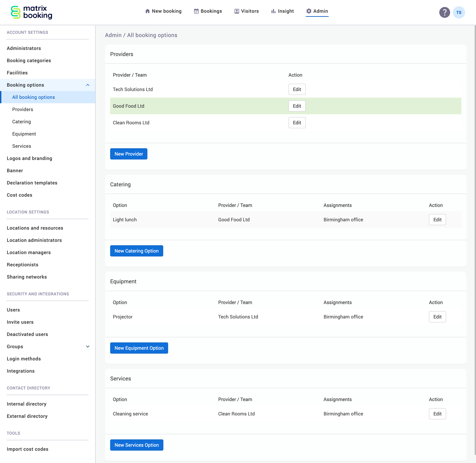This screenshot has height=463, width=476.
Task: Collapse the Booking options section chevron
Action: [88, 85]
